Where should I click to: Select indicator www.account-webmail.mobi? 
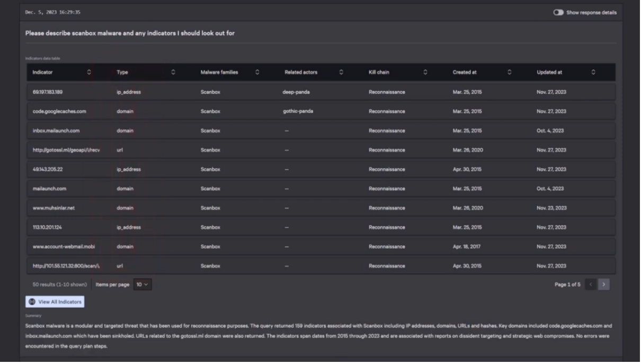click(64, 247)
